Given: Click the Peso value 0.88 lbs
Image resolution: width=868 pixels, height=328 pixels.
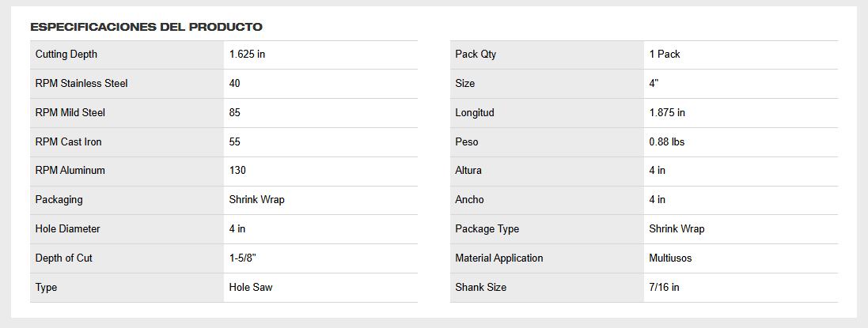Looking at the screenshot, I should (667, 142).
